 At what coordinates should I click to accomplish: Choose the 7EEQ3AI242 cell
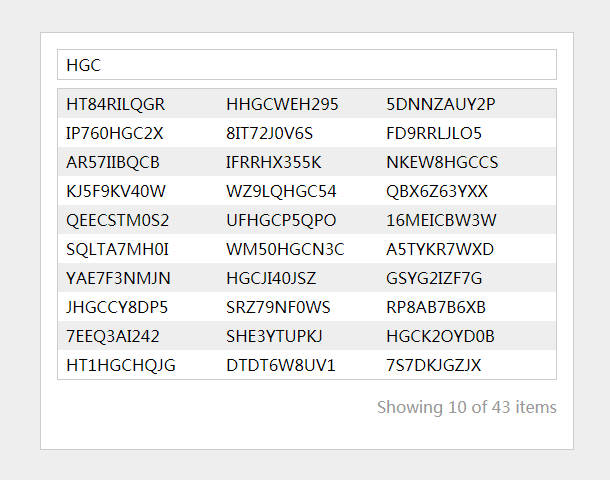pos(113,336)
